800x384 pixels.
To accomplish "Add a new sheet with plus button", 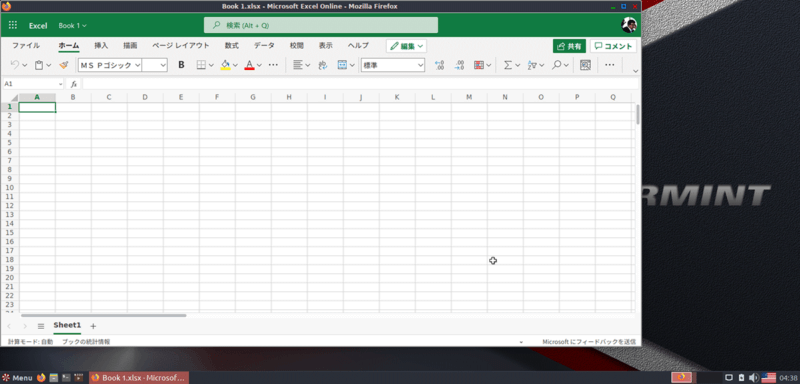I will [93, 326].
